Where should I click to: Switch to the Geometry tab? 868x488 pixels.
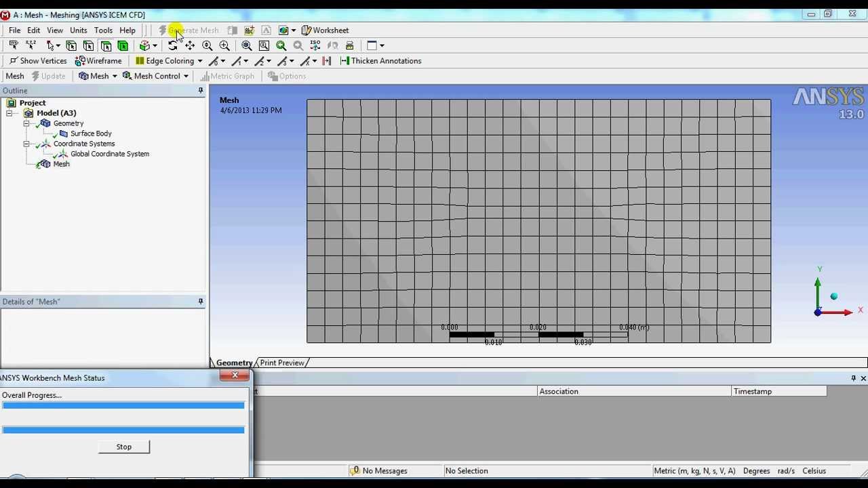pyautogui.click(x=234, y=363)
